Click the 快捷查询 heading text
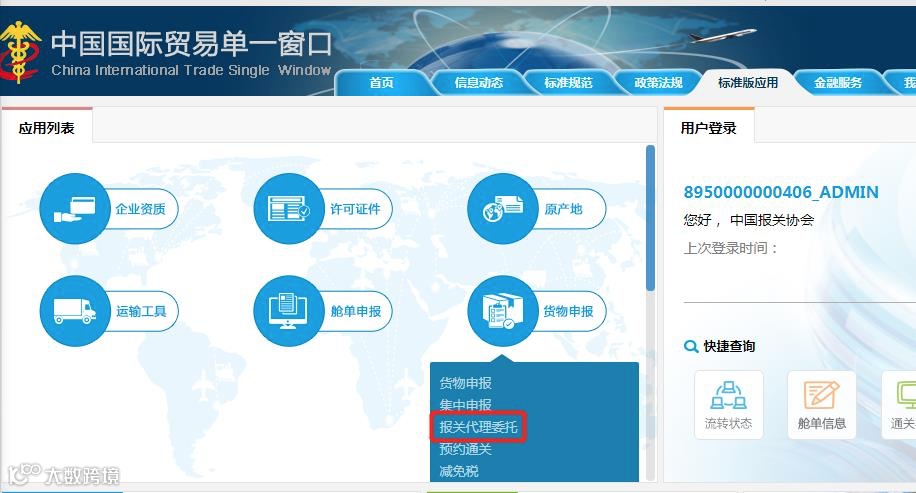Screen dimensions: 916x493 pyautogui.click(x=729, y=346)
